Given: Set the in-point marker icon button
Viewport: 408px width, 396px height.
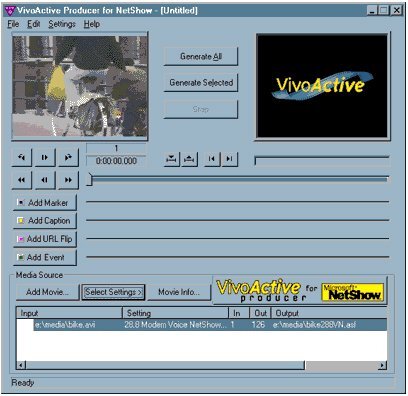Looking at the screenshot, I should point(172,159).
